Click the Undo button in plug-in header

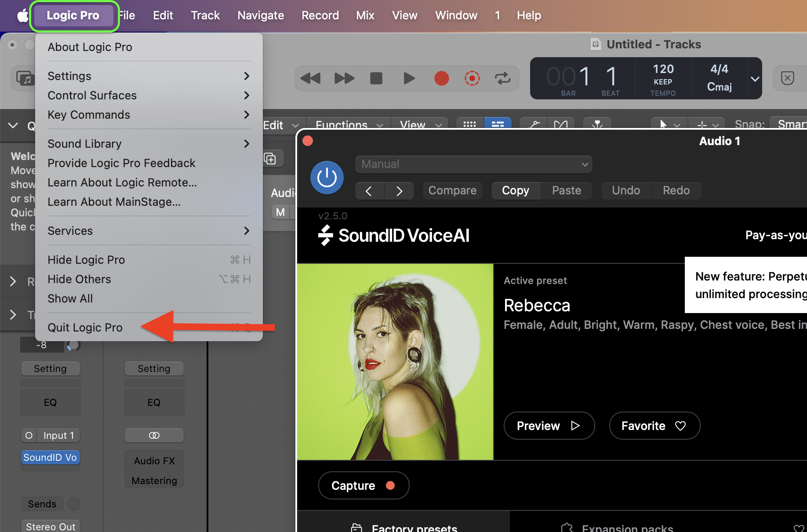[626, 190]
